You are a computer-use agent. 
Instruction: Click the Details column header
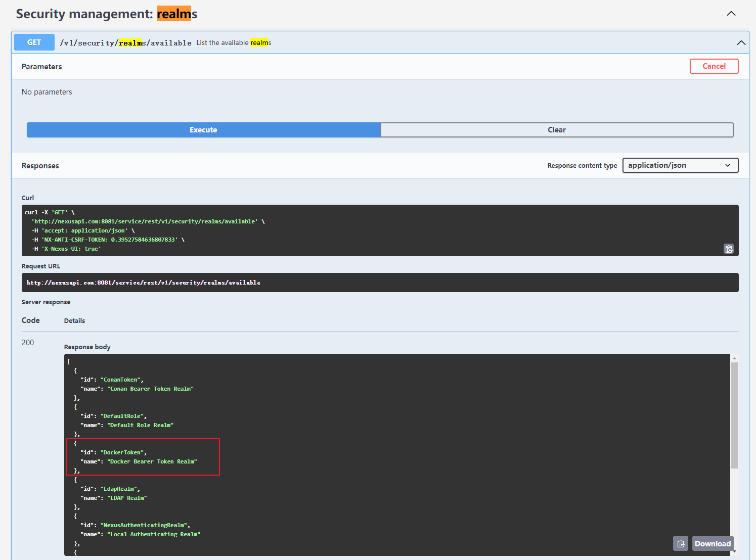click(74, 321)
